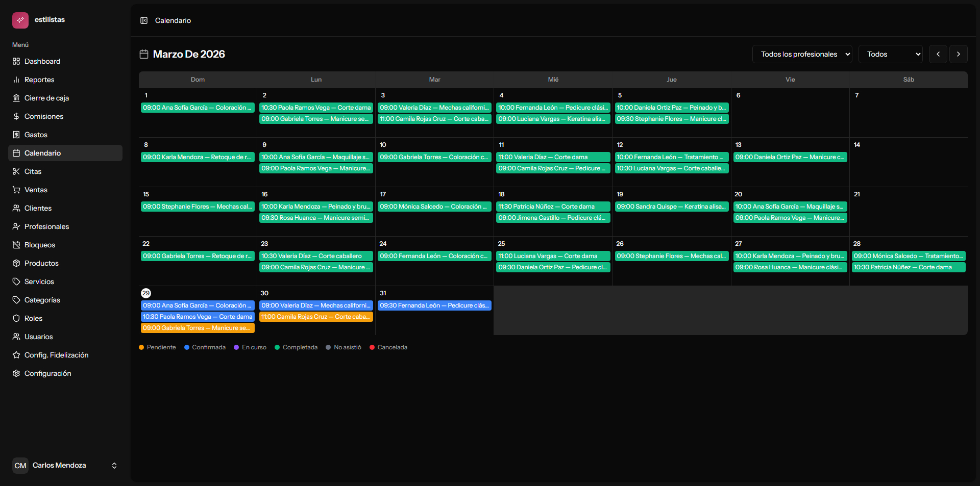Viewport: 980px width, 486px height.
Task: Switch to the Calendario section
Action: click(43, 153)
